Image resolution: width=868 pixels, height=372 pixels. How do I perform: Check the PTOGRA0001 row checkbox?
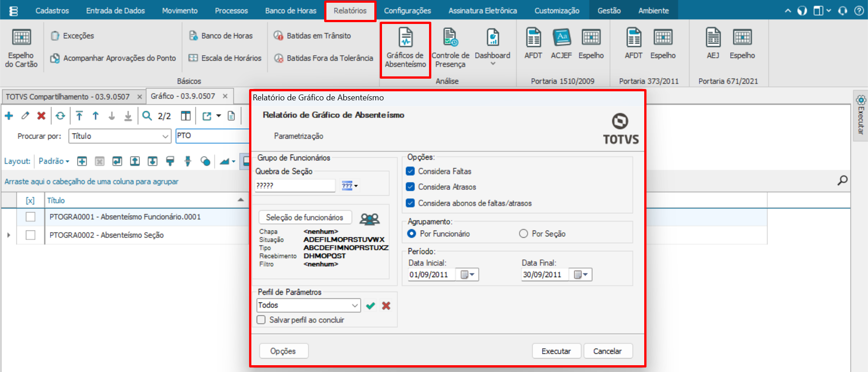30,217
